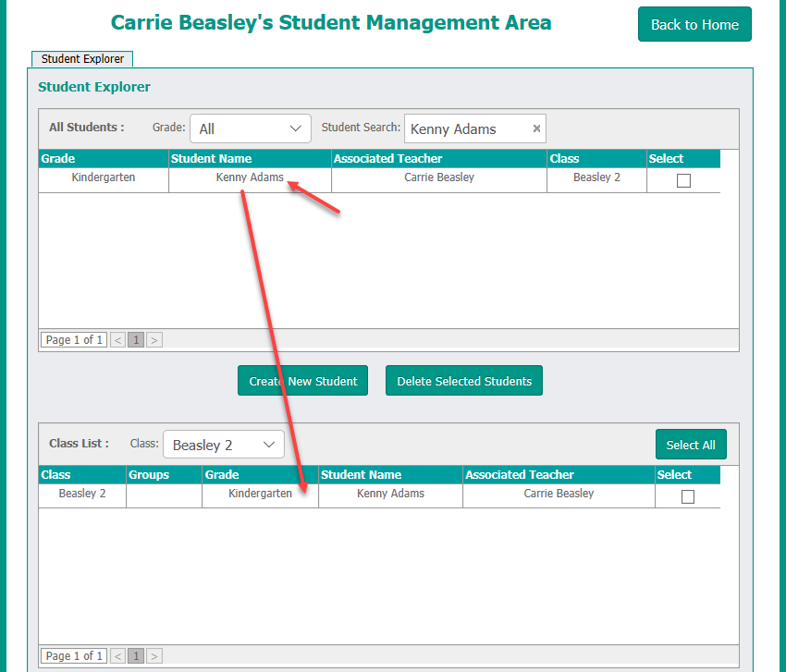Click Kenny Adams name in All Students table
This screenshot has height=672, width=786.
coord(250,177)
